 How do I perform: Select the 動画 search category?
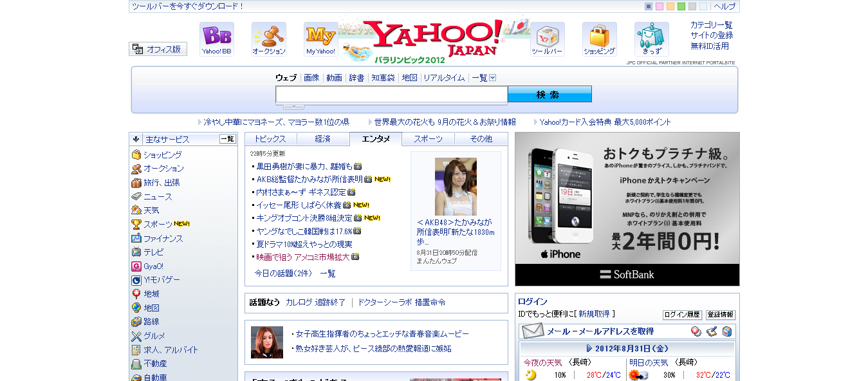[334, 78]
